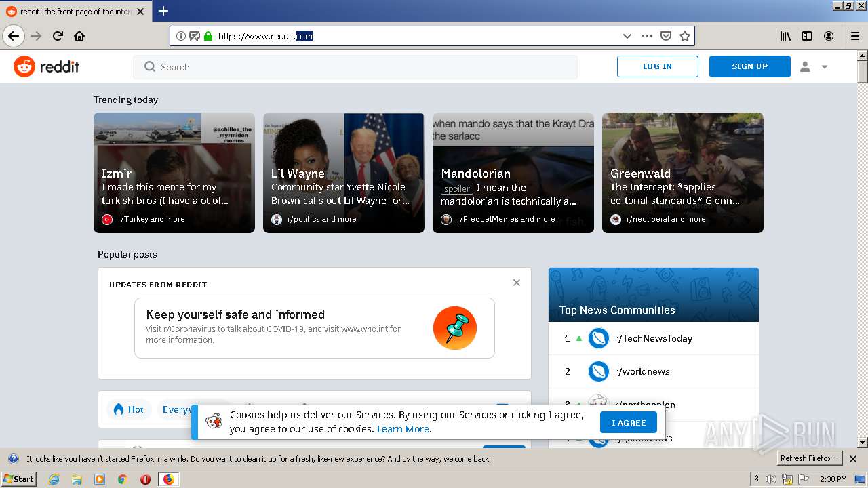Select the Hot sort flame icon

[119, 409]
